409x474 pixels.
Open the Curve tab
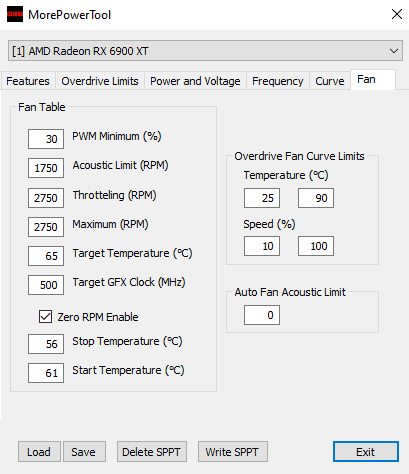click(x=330, y=81)
